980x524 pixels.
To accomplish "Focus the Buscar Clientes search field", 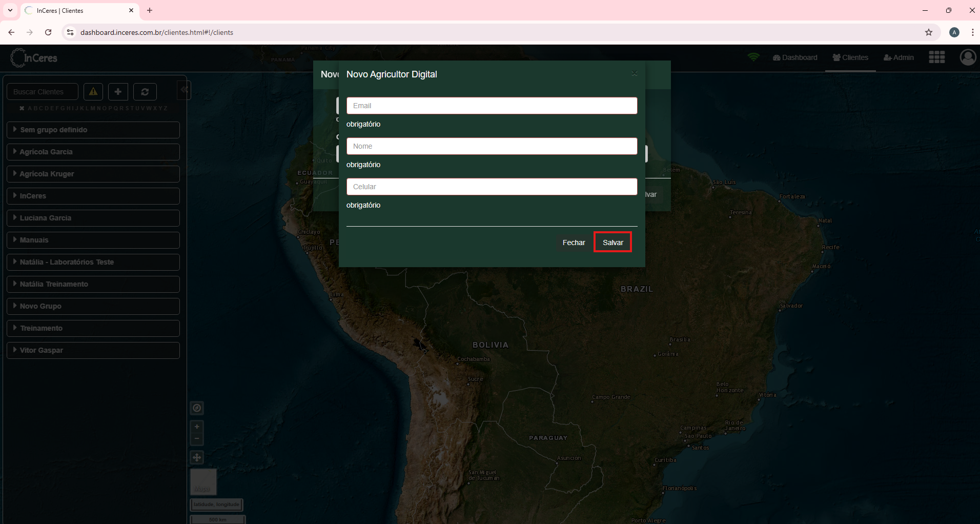I will coord(43,92).
